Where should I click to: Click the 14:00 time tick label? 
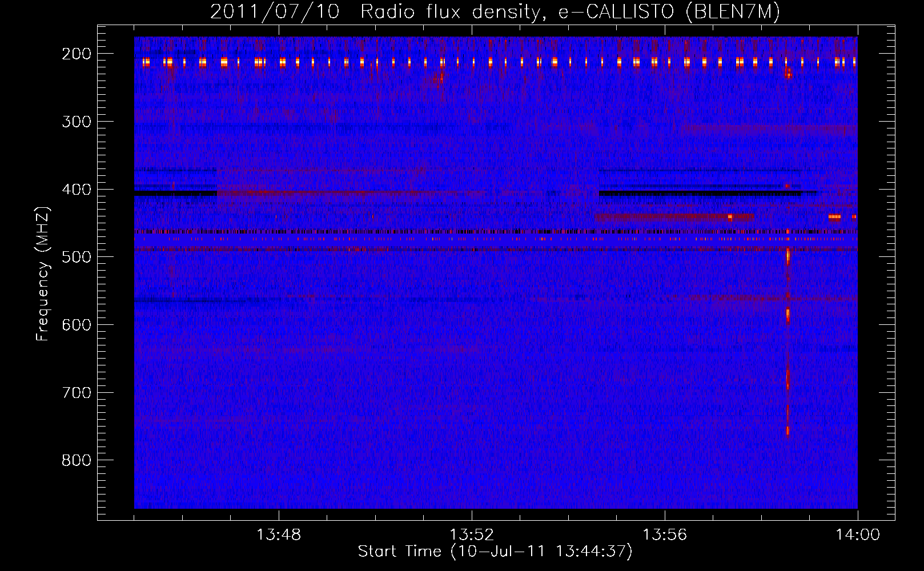[858, 535]
